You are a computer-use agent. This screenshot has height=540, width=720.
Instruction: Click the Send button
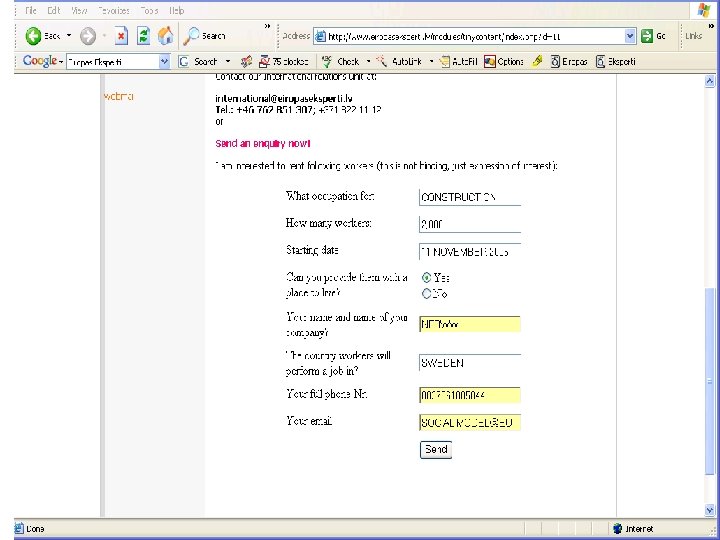pos(436,450)
